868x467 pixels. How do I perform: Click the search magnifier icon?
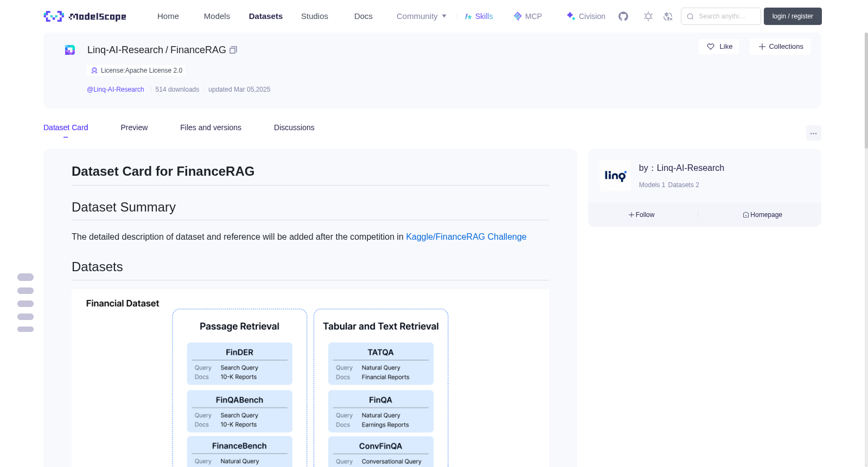click(690, 16)
